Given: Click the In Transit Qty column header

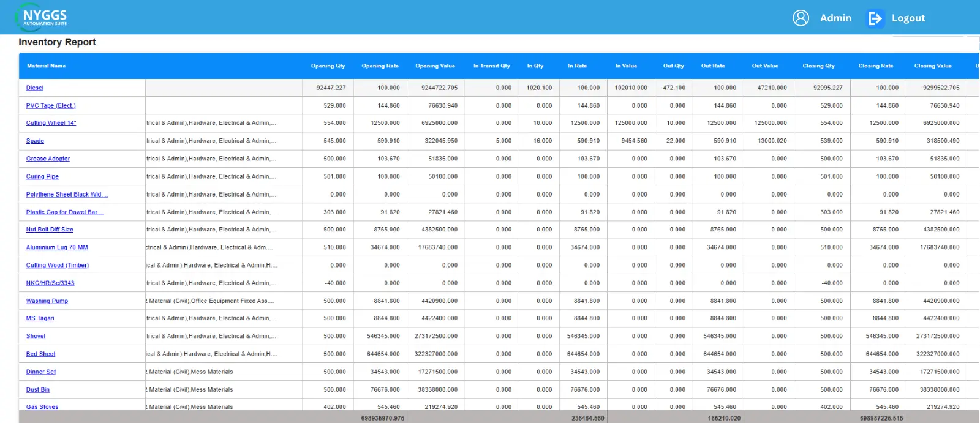Looking at the screenshot, I should (491, 66).
